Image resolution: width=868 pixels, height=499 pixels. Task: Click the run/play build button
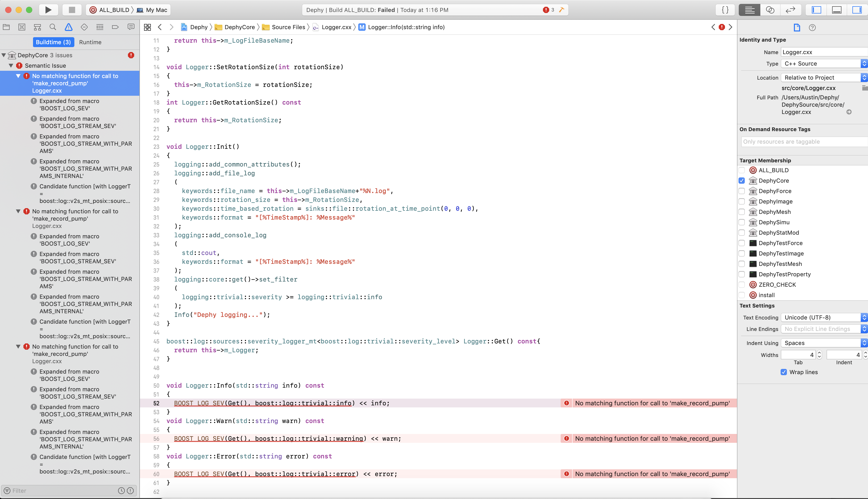click(48, 10)
